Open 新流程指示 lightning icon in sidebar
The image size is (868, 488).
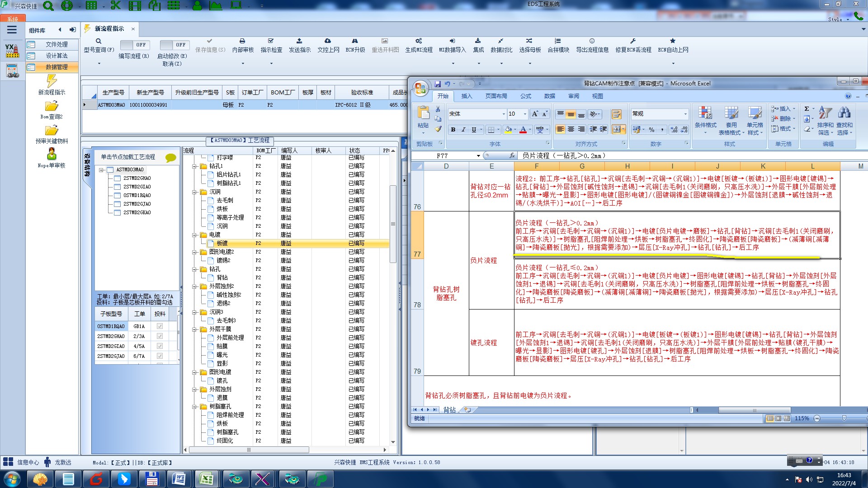pyautogui.click(x=52, y=81)
